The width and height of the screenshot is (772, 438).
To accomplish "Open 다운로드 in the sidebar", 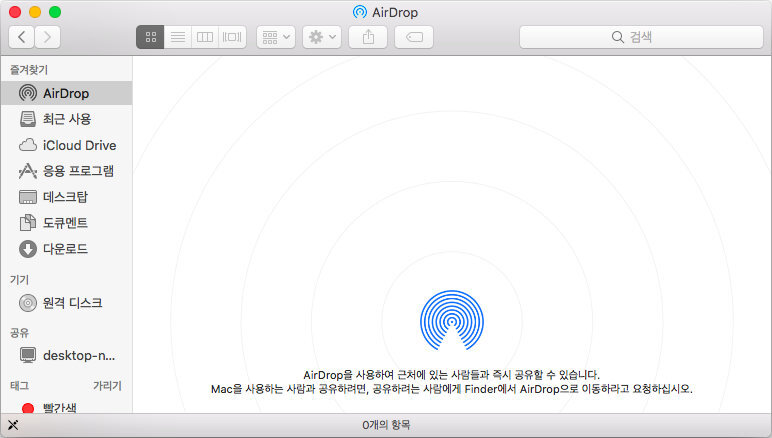I will (x=66, y=249).
